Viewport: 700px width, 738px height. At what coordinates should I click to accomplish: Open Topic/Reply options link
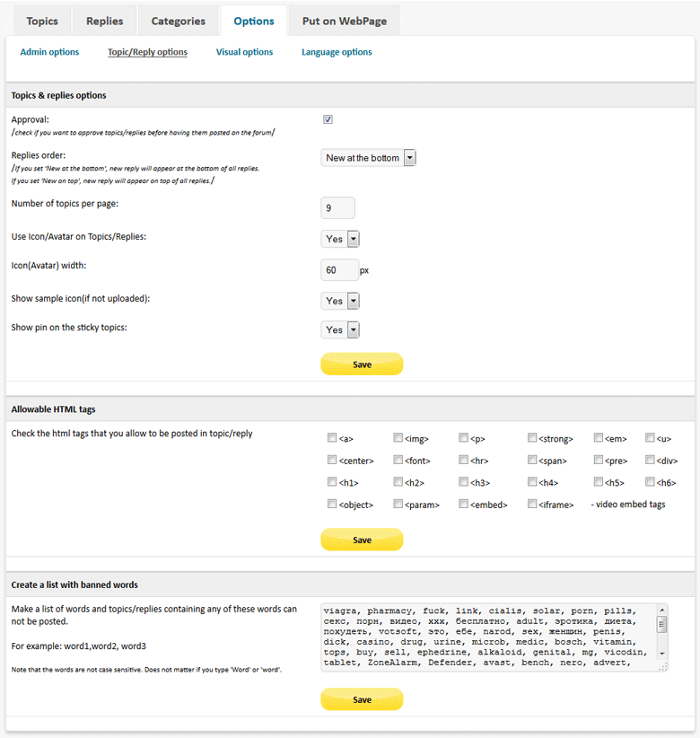click(147, 52)
